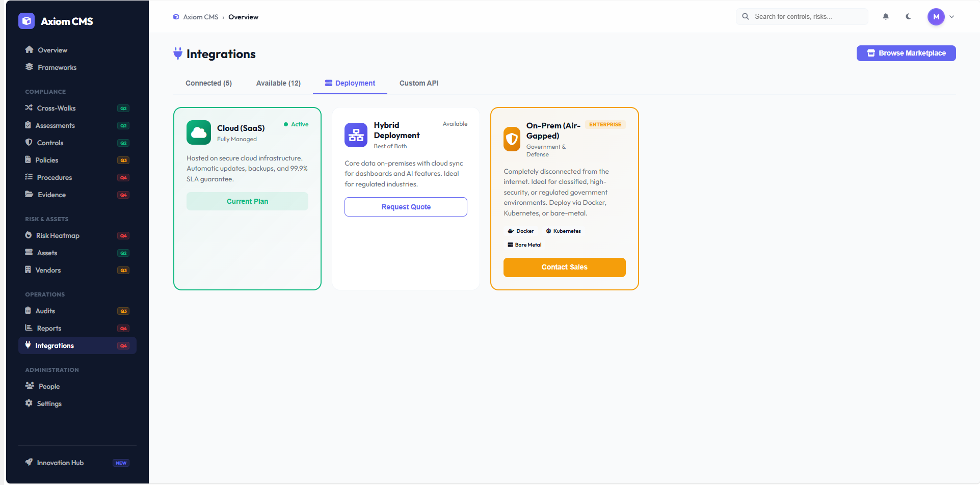Click the Browse Marketplace button

pyautogui.click(x=906, y=53)
